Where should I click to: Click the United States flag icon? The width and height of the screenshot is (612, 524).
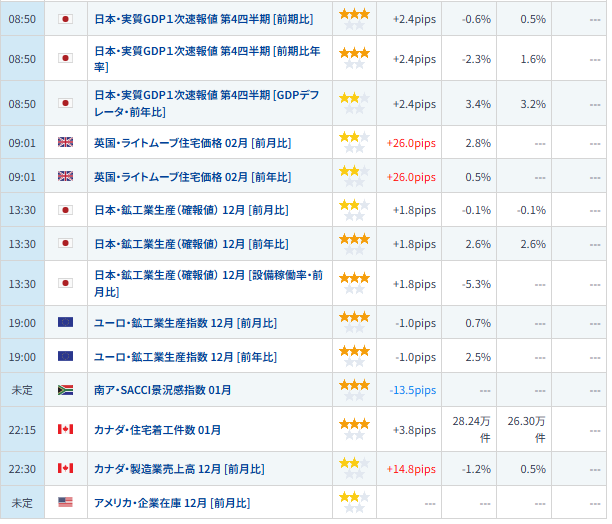tap(66, 502)
